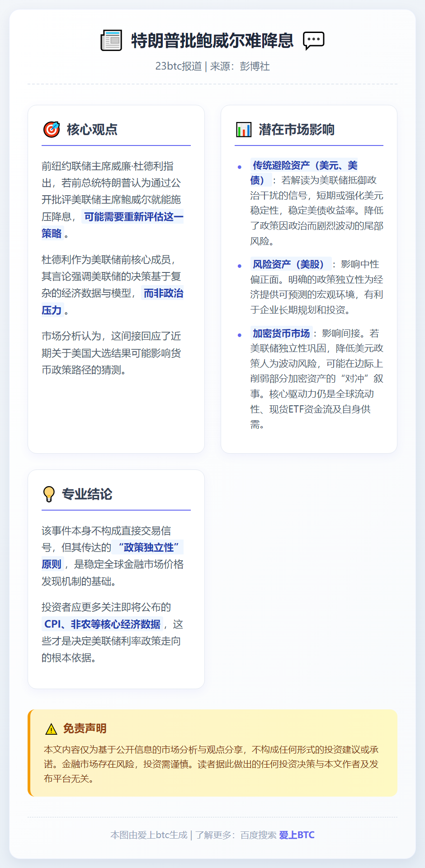Click the warning triangle icon beside 免责声明
425x868 pixels.
tap(51, 729)
